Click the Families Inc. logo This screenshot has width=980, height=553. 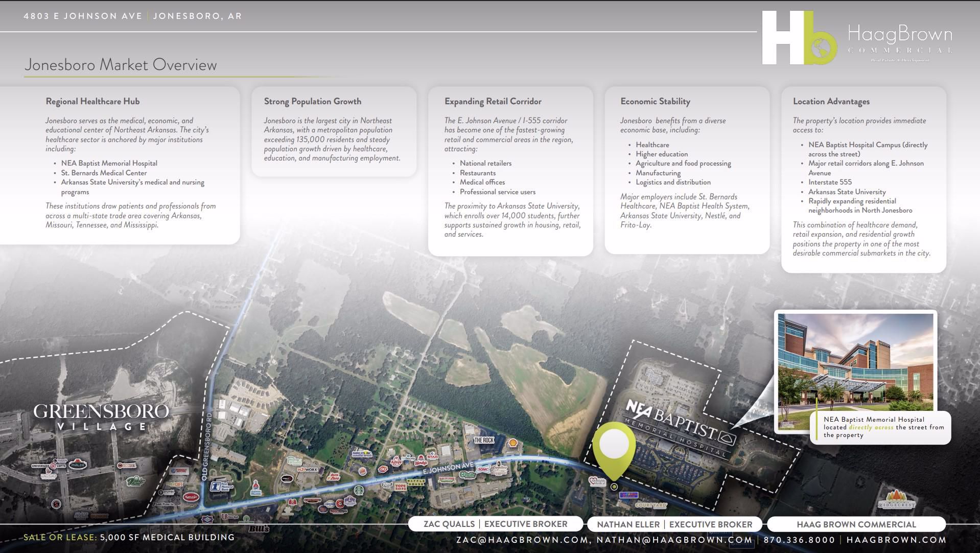click(x=362, y=453)
